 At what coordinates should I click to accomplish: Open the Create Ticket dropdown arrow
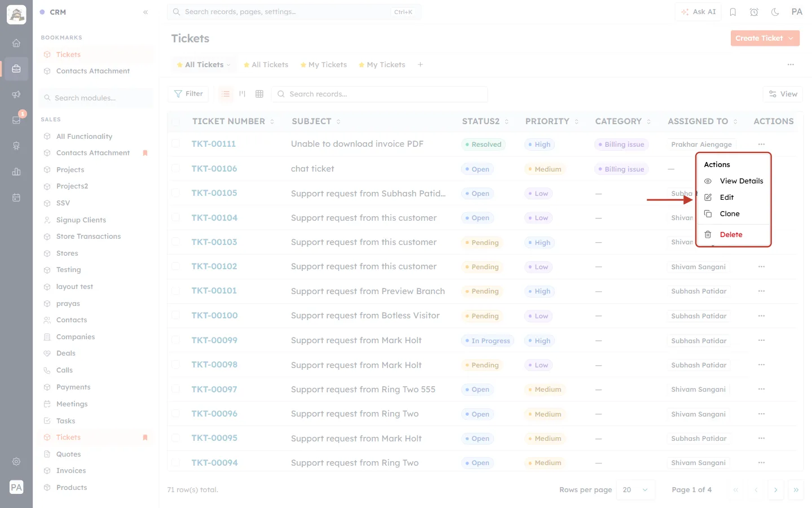[791, 38]
